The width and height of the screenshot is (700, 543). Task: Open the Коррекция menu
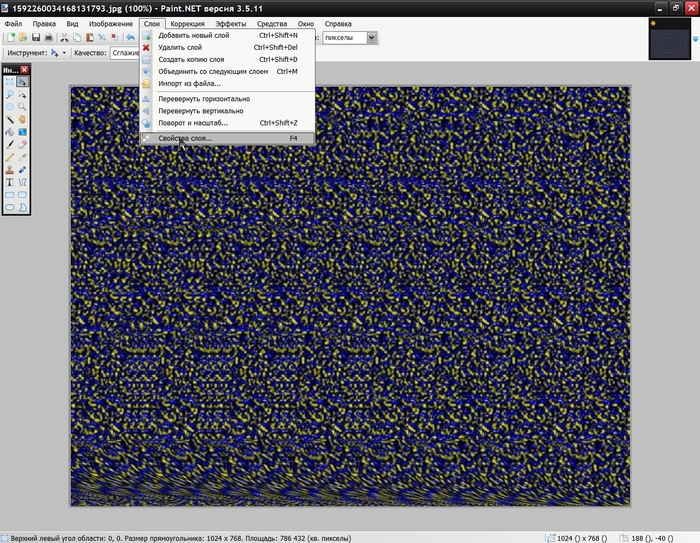188,24
